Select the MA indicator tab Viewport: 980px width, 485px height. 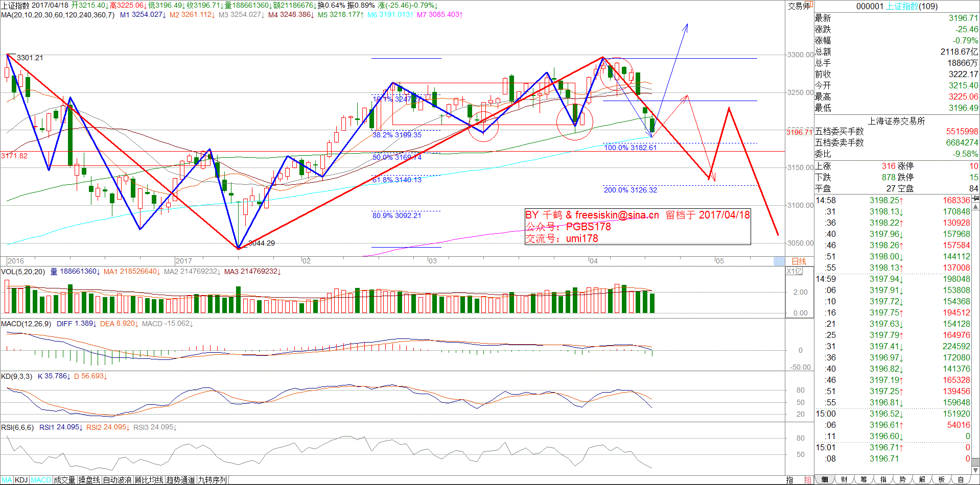pos(6,480)
